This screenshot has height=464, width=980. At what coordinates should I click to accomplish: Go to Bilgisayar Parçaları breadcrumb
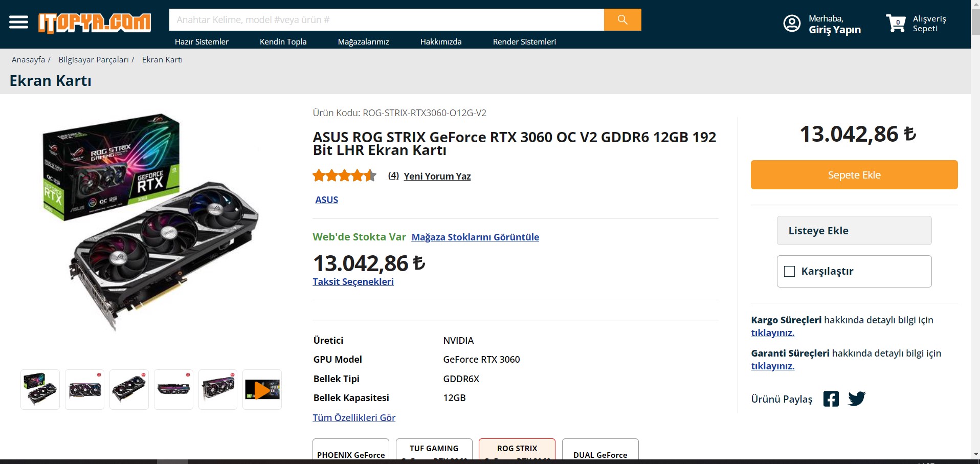[x=94, y=59]
